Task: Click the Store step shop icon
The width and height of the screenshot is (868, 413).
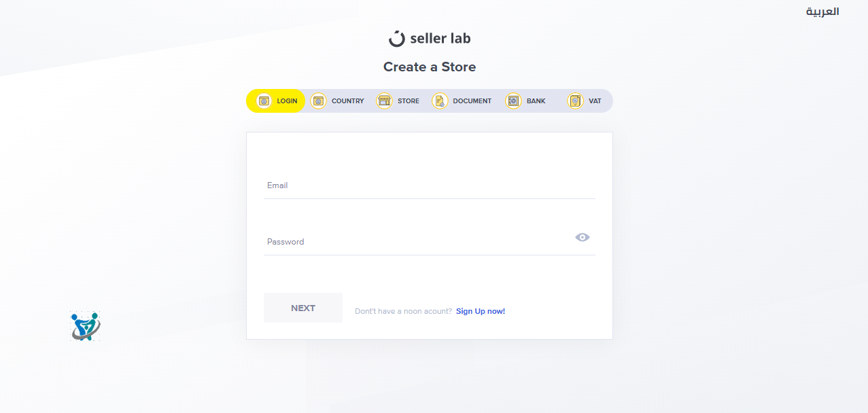Action: [x=385, y=101]
